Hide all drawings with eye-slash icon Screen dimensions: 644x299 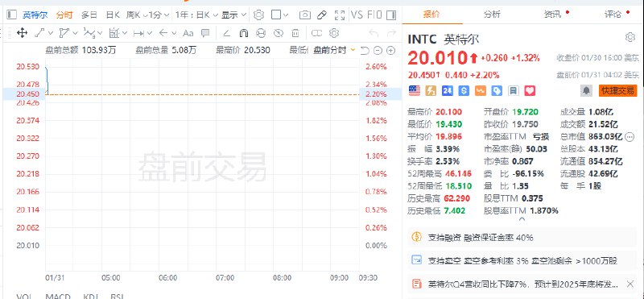coord(279,33)
